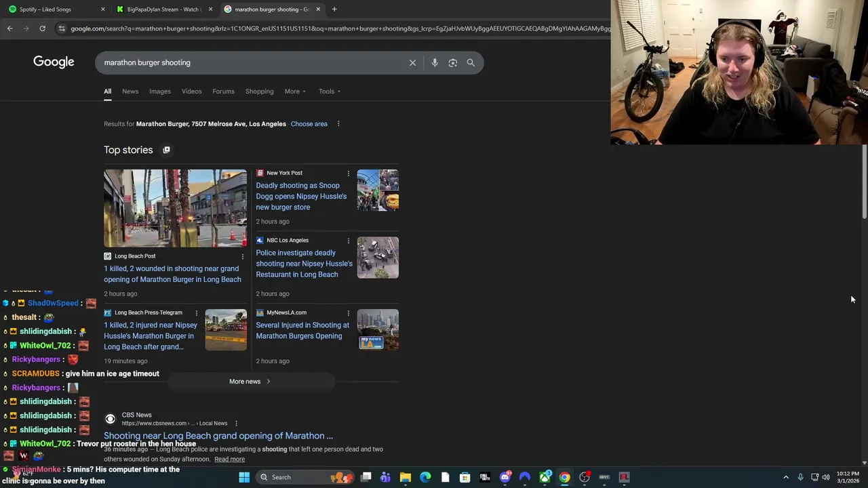Open options menu for NBC Los Angeles story

point(349,241)
